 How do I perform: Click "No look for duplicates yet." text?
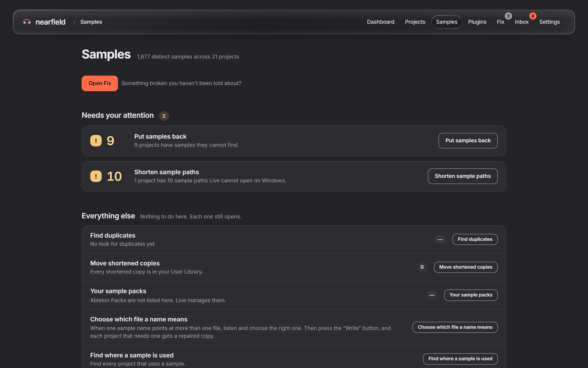coord(123,244)
